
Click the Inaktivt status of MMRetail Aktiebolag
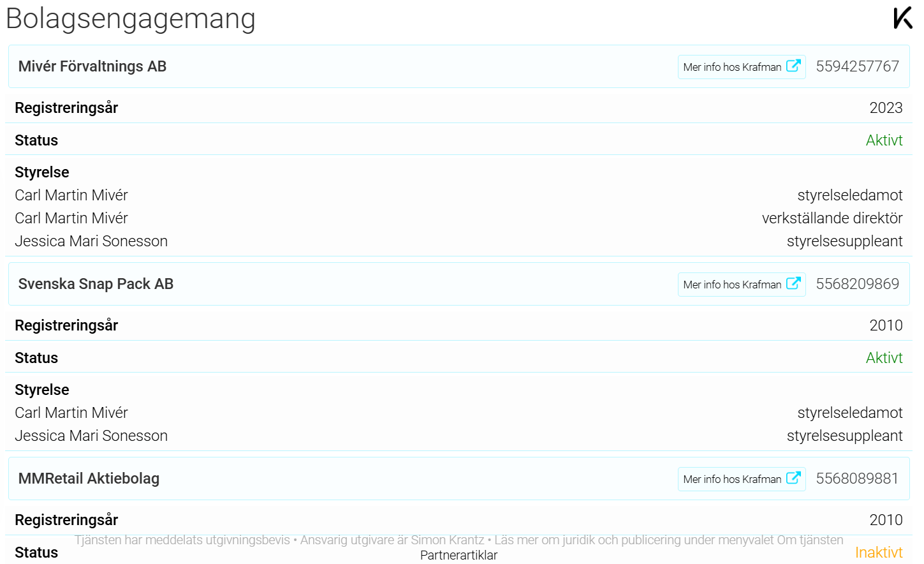[879, 553]
